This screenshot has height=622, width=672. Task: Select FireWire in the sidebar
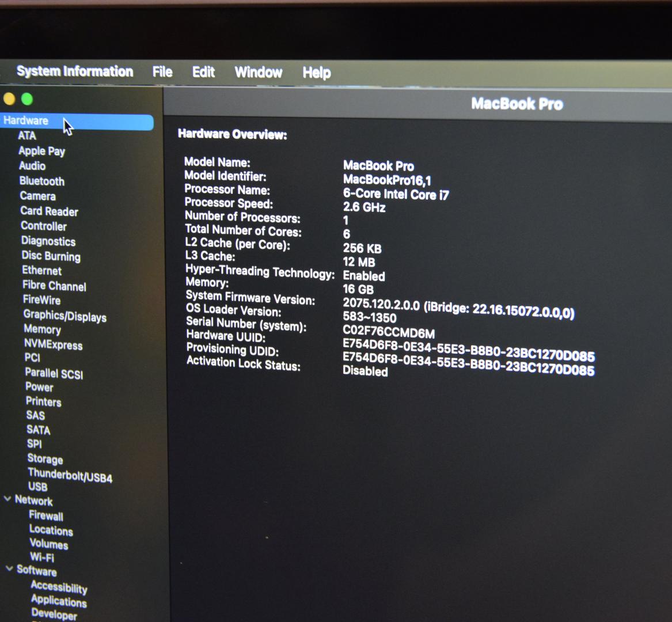pos(42,299)
